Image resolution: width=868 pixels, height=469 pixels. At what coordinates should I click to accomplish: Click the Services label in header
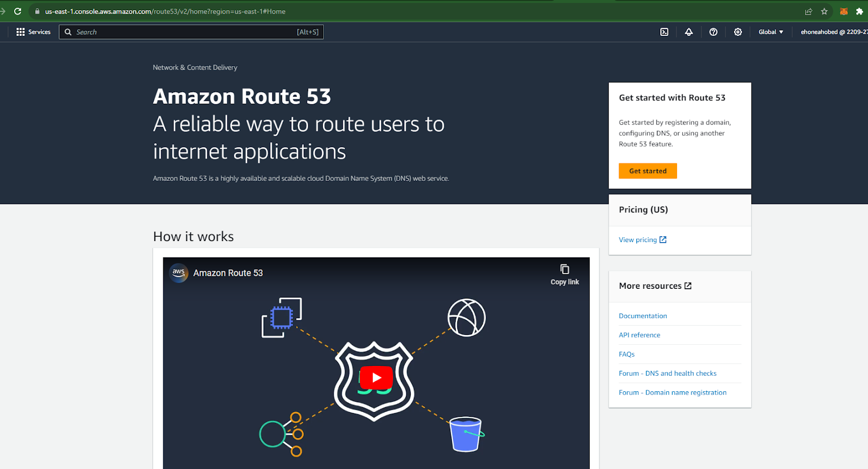[39, 32]
